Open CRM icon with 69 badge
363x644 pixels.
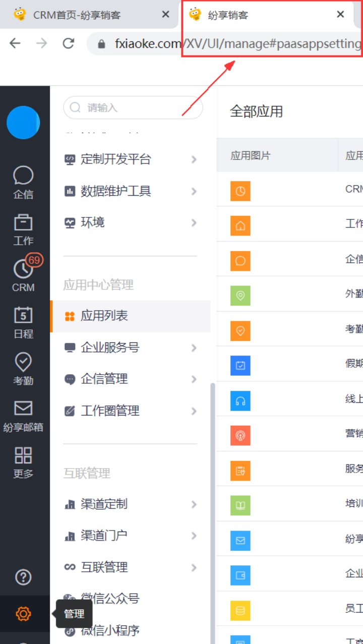coord(23,274)
